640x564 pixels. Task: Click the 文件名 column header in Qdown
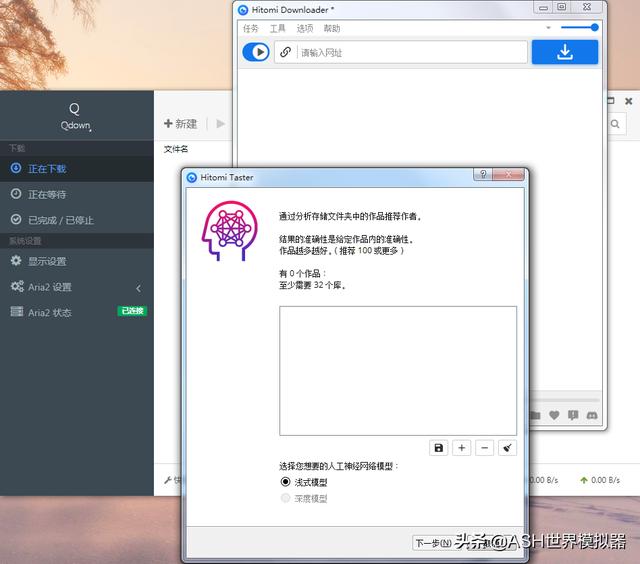[176, 149]
